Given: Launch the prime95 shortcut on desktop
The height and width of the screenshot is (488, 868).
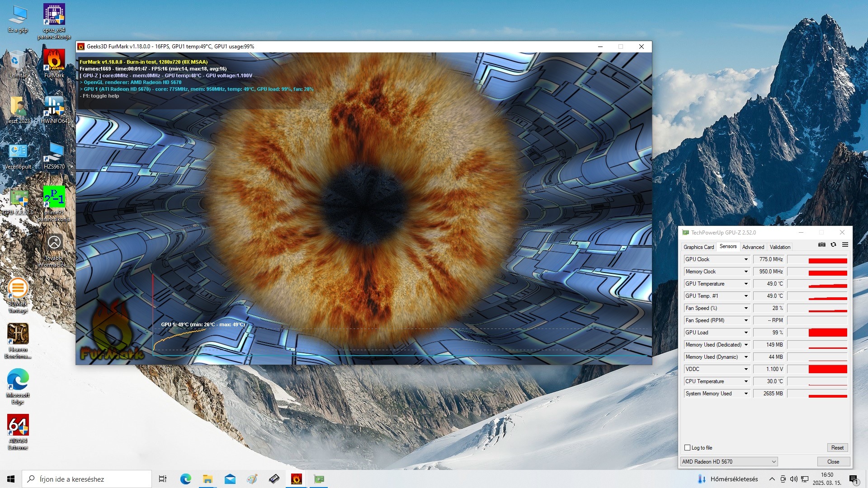Looking at the screenshot, I should (x=54, y=204).
